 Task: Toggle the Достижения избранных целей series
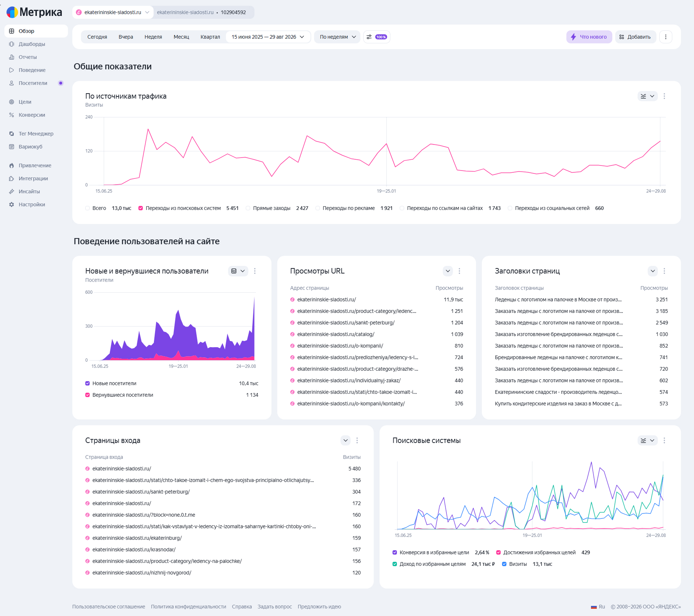tap(498, 552)
